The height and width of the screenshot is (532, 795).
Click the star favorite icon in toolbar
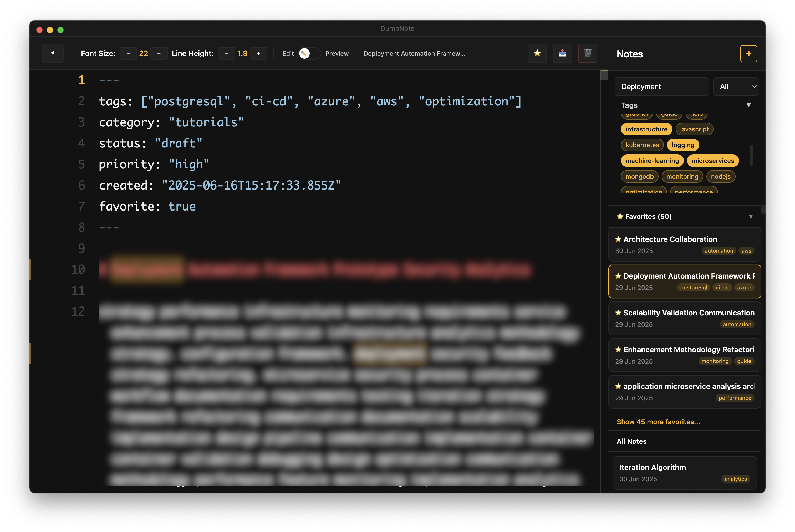coord(537,53)
